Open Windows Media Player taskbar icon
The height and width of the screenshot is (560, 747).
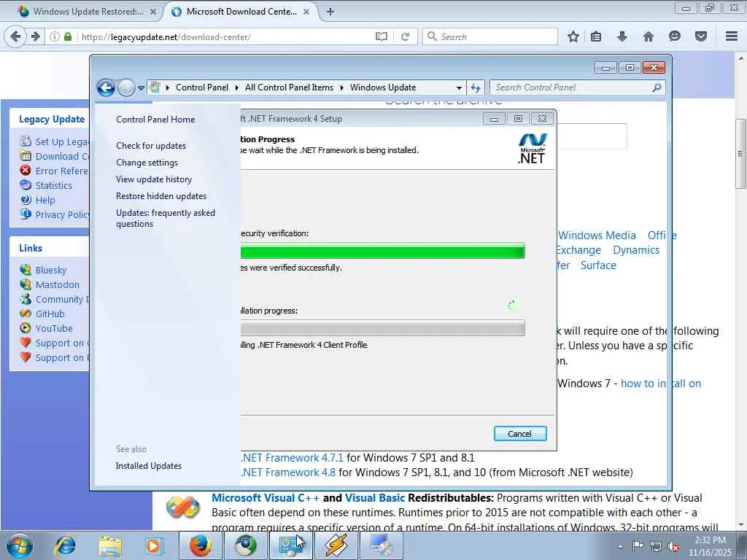tap(155, 545)
